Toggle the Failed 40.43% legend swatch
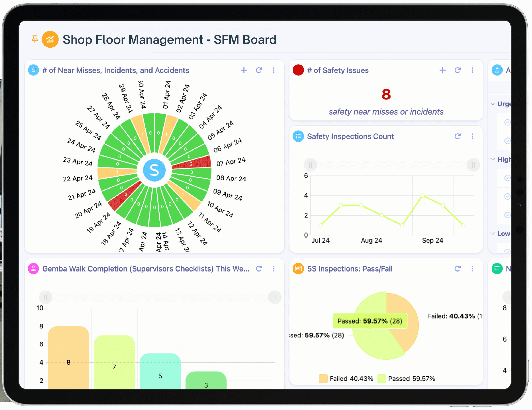This screenshot has height=410, width=532. click(x=323, y=379)
